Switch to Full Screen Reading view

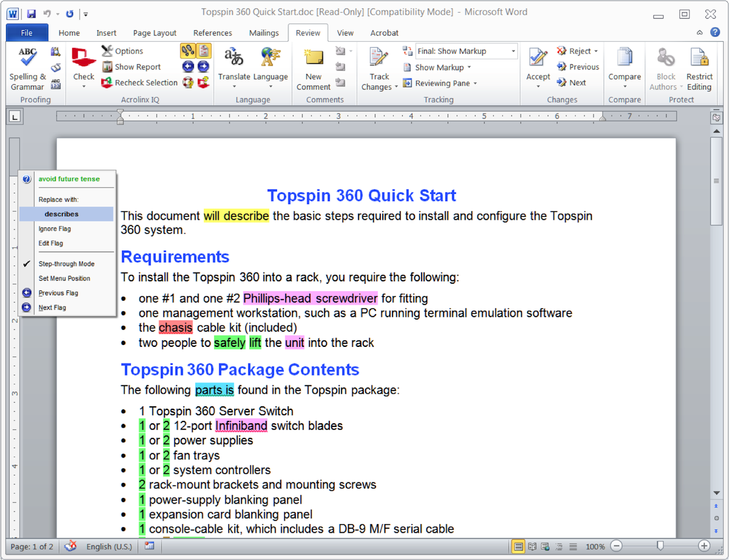532,546
